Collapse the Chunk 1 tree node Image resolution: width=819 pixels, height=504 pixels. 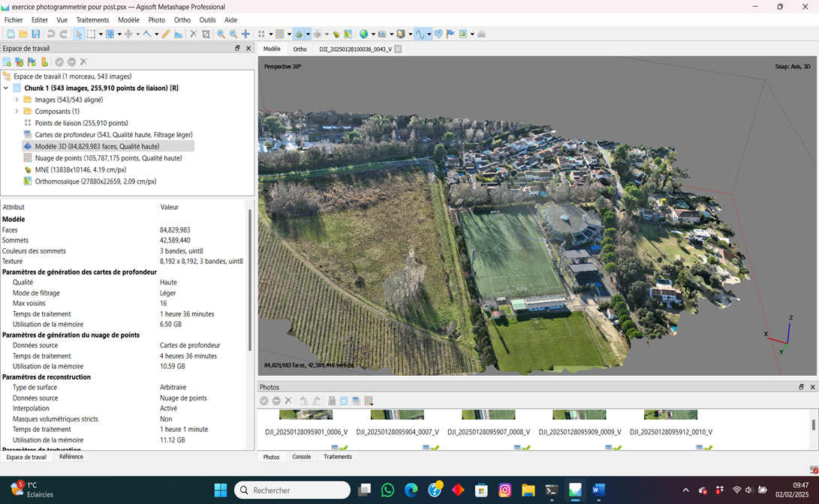coord(6,88)
